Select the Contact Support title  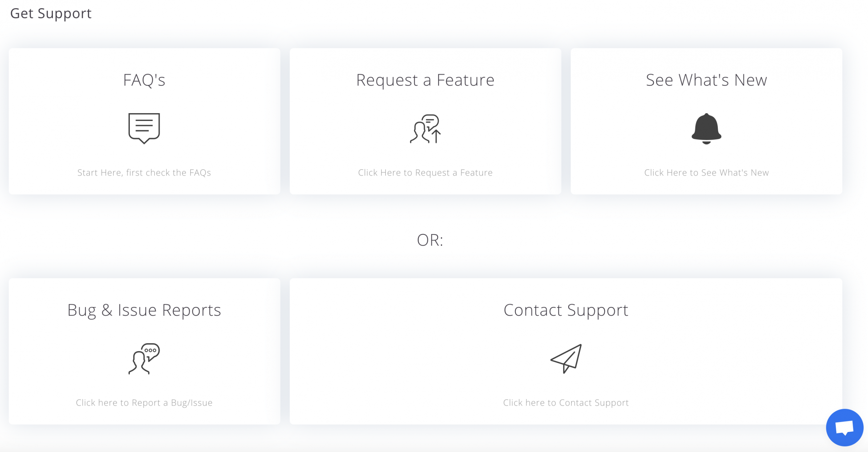coord(566,311)
